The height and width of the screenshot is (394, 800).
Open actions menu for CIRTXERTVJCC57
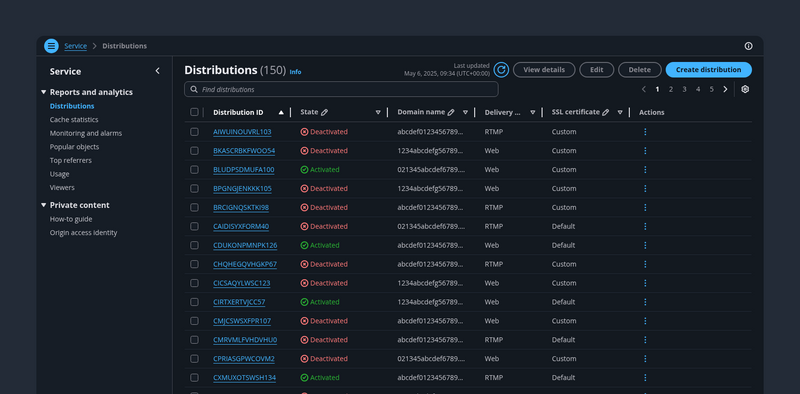(x=645, y=302)
